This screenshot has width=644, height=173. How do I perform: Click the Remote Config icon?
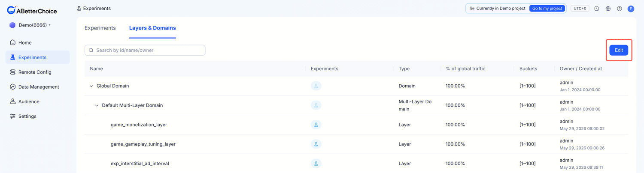13,72
